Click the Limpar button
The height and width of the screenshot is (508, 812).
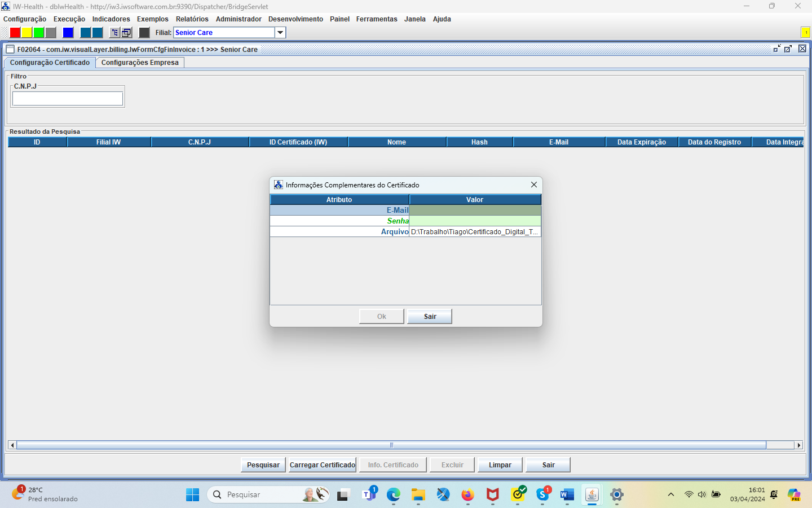tap(500, 465)
